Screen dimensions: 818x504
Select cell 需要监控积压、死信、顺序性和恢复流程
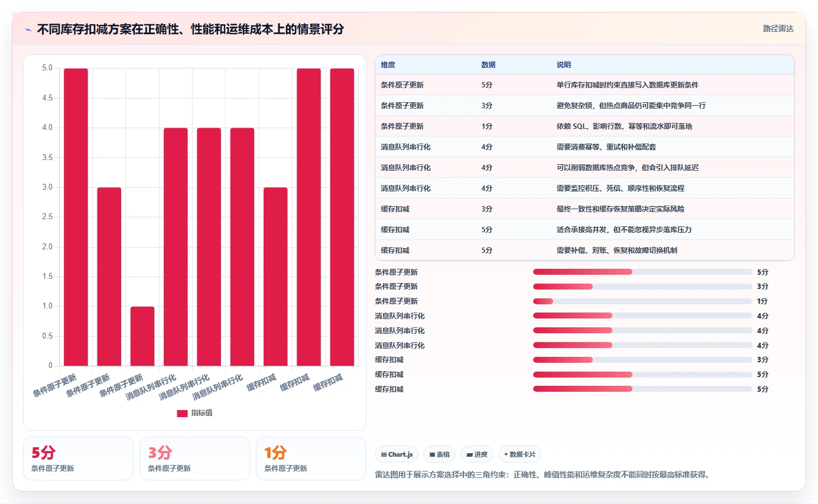621,188
